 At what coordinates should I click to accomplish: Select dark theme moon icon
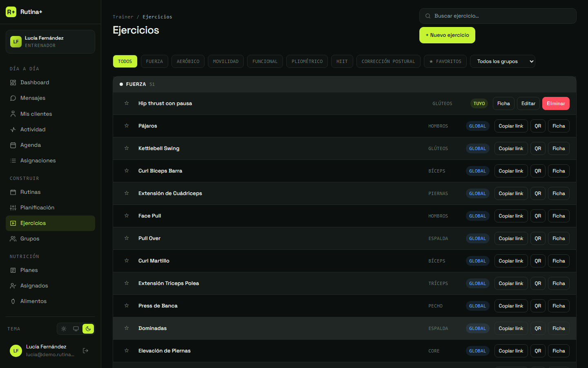coord(88,329)
